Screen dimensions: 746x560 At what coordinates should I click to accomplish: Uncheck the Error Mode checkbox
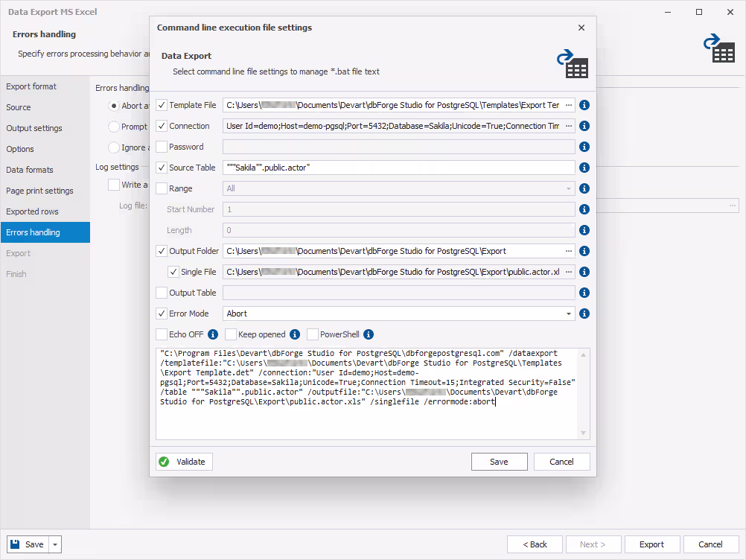click(162, 314)
